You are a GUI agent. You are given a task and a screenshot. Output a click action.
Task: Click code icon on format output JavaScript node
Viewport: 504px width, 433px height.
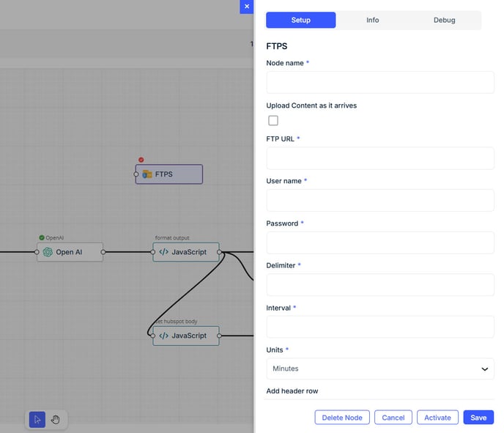tap(163, 252)
